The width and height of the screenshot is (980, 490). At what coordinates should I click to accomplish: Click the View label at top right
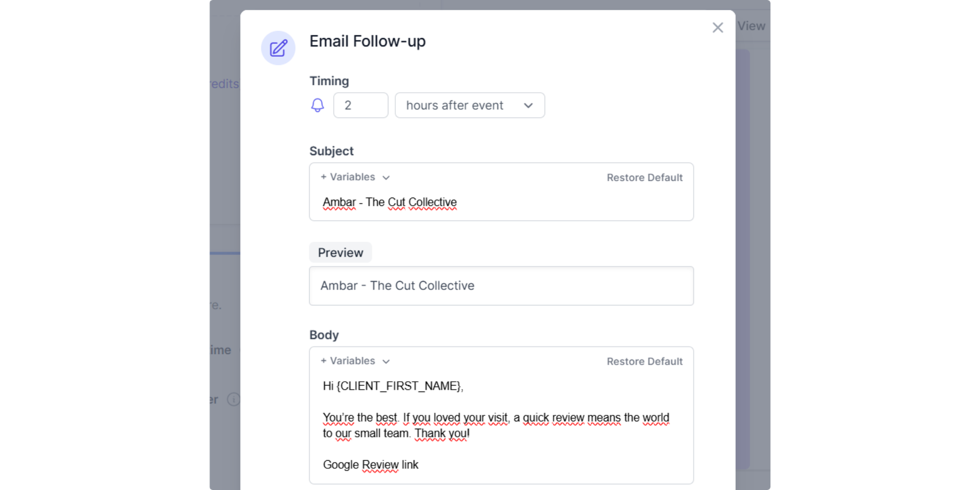(751, 25)
